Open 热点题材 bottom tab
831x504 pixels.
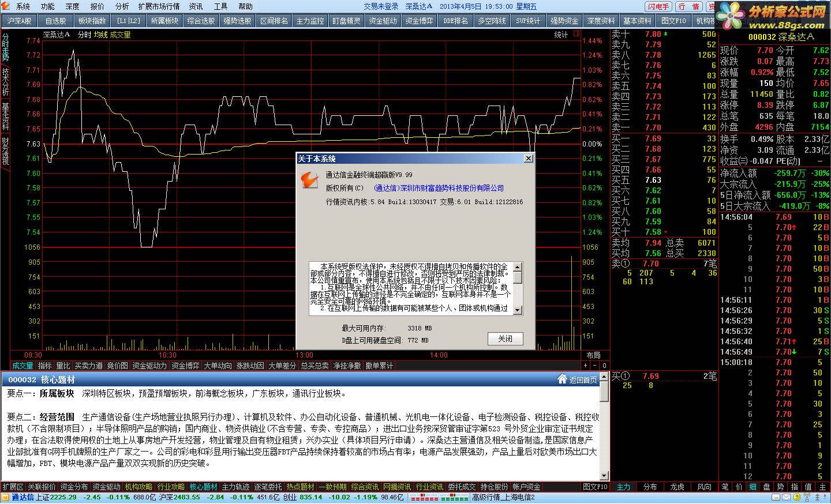(300, 487)
